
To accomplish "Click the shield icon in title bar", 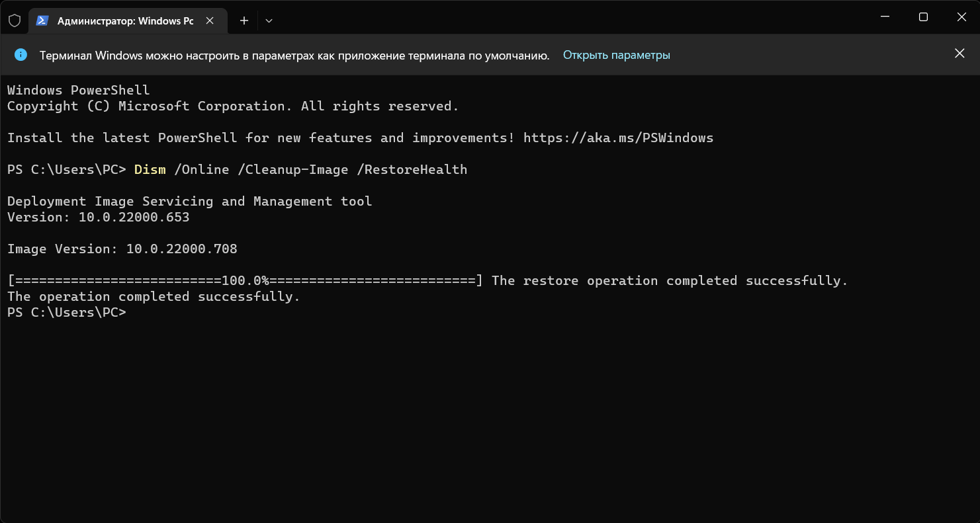I will pos(15,20).
